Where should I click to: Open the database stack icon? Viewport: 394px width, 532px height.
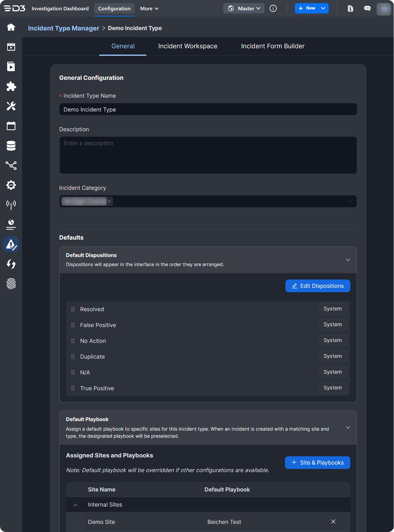[x=11, y=146]
